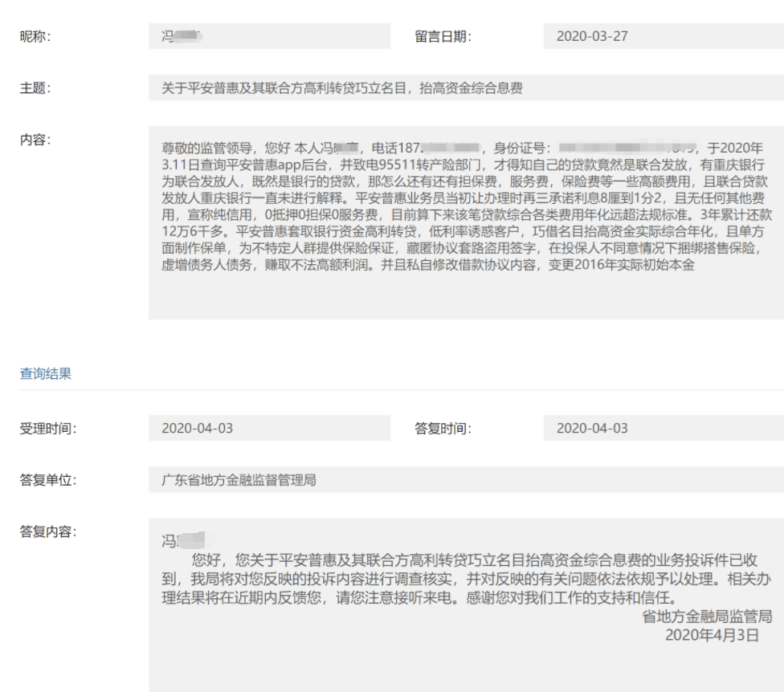Select the 答复时间 date field
The image size is (784, 692).
click(x=663, y=428)
